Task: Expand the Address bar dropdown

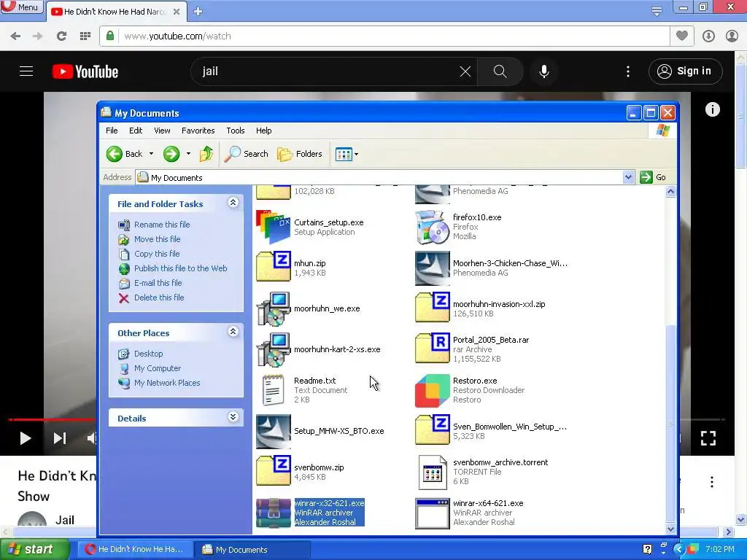Action: 628,177
